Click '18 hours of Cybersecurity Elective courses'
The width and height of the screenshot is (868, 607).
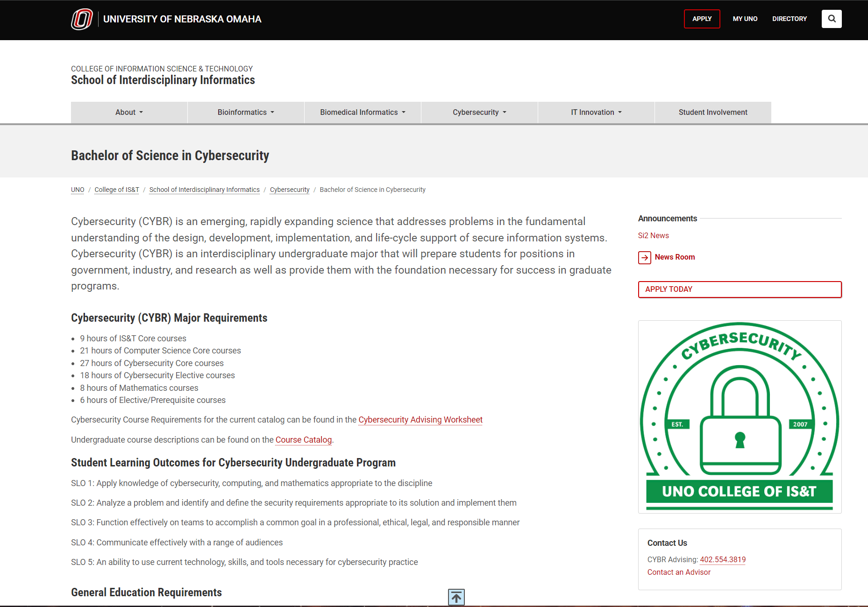[x=157, y=375]
